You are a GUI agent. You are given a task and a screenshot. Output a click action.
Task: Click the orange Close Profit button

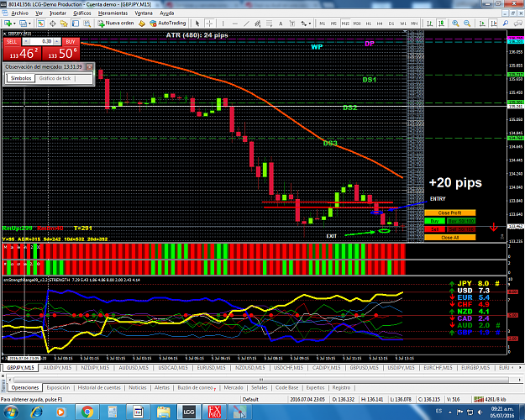[449, 213]
